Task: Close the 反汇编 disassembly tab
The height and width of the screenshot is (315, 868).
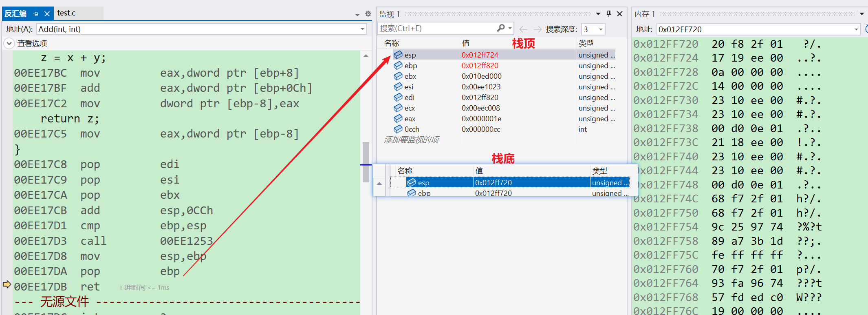Action: tap(47, 14)
